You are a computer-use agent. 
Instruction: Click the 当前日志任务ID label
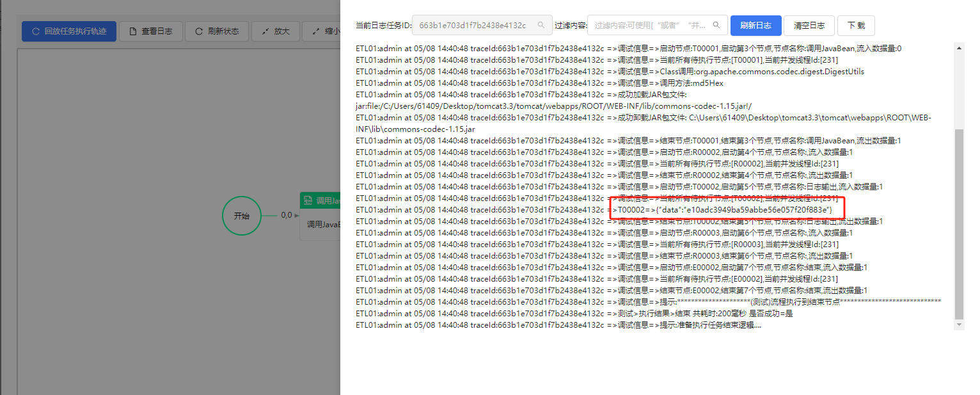(384, 26)
